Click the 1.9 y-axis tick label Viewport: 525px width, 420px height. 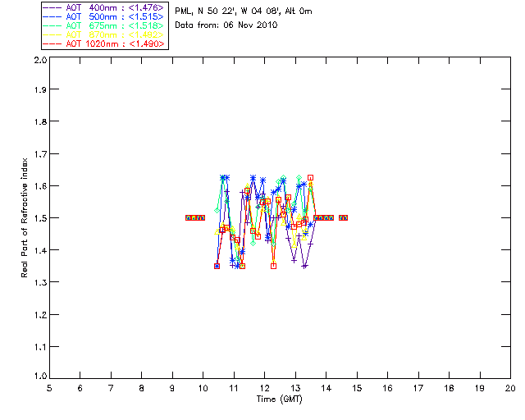pos(40,89)
